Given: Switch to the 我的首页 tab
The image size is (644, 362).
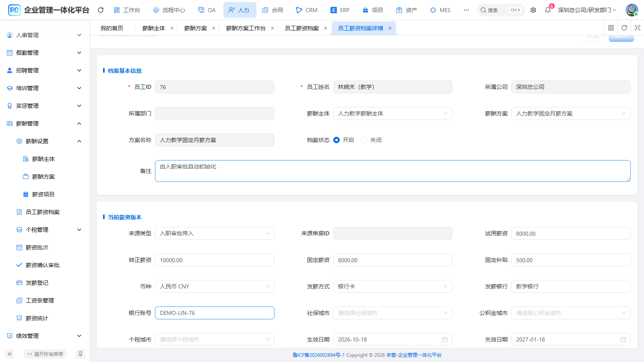Looking at the screenshot, I should coord(112,28).
